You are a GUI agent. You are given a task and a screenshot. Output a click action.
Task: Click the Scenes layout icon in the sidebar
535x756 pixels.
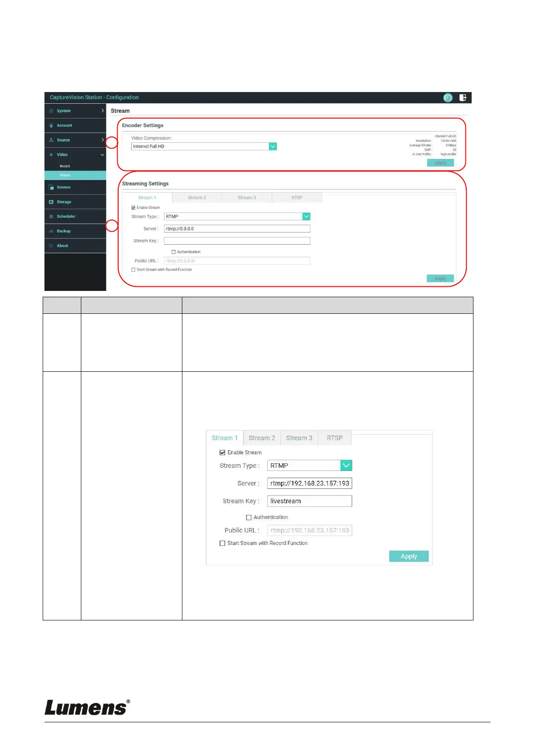pyautogui.click(x=51, y=187)
